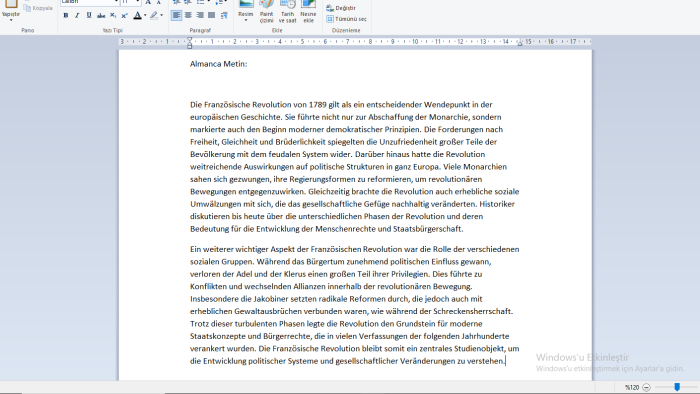Center-align the text
This screenshot has width=700, height=394.
(188, 15)
